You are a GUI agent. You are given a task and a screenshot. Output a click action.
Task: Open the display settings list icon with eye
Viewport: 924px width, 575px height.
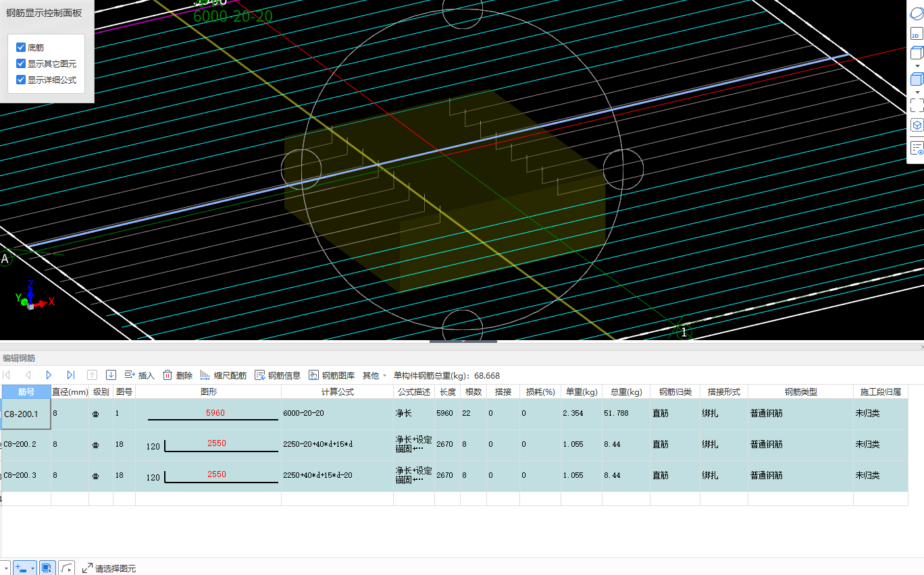click(x=917, y=148)
